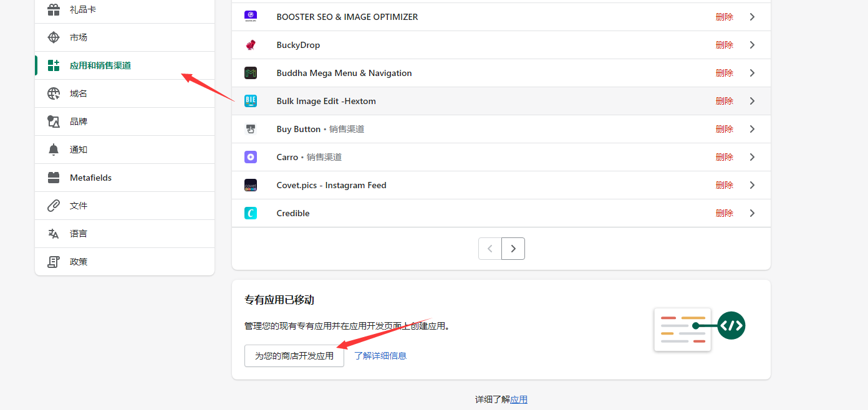Viewport: 868px width, 410px height.
Task: Open 文件 settings in the sidebar
Action: click(x=125, y=206)
